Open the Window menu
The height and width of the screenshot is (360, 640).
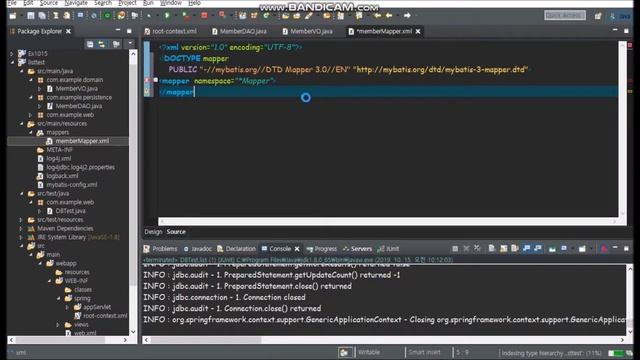click(171, 3)
